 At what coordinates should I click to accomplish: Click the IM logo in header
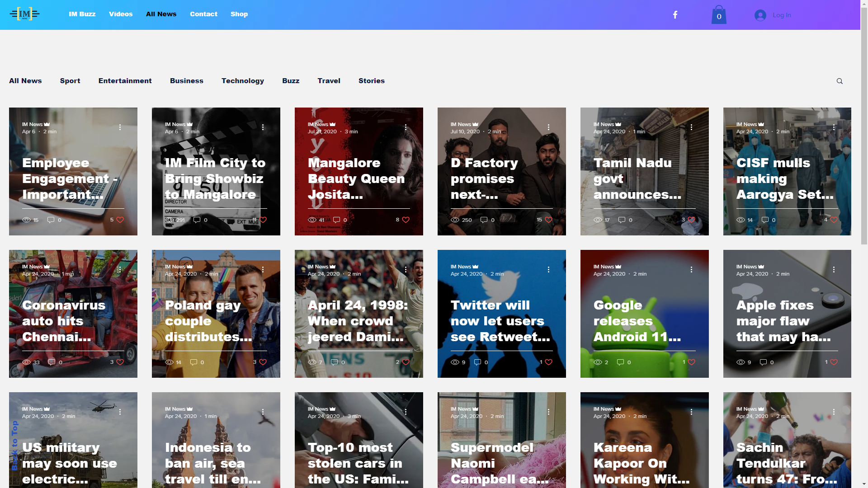pyautogui.click(x=25, y=14)
